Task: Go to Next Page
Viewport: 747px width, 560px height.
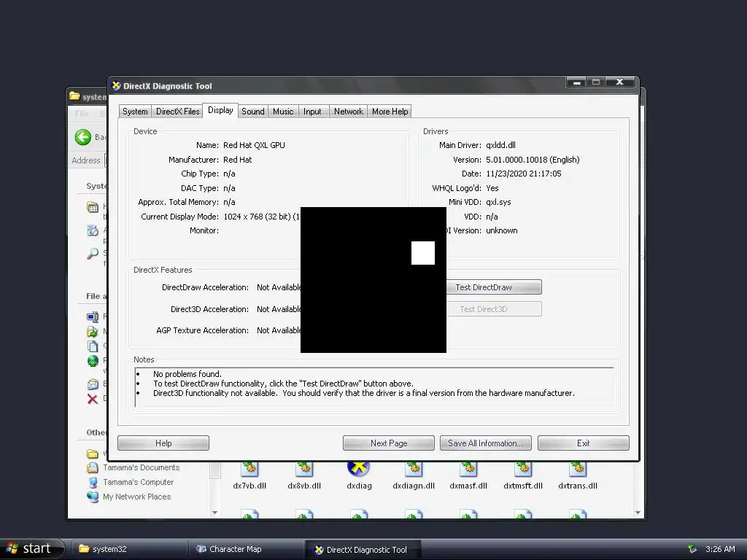Action: 389,443
